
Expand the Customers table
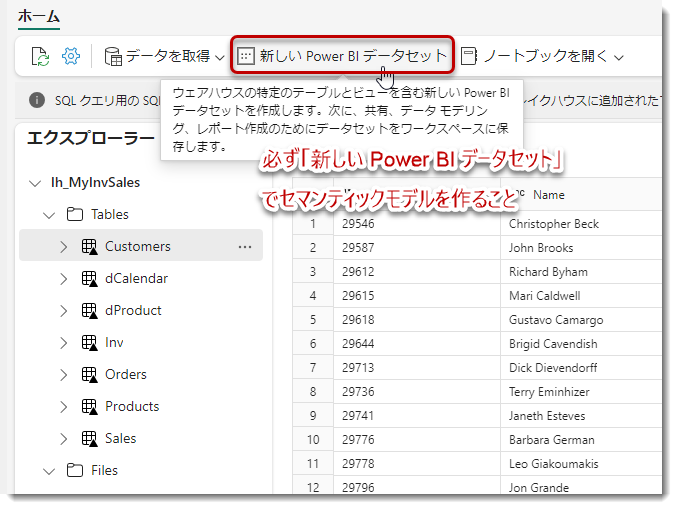(x=63, y=247)
